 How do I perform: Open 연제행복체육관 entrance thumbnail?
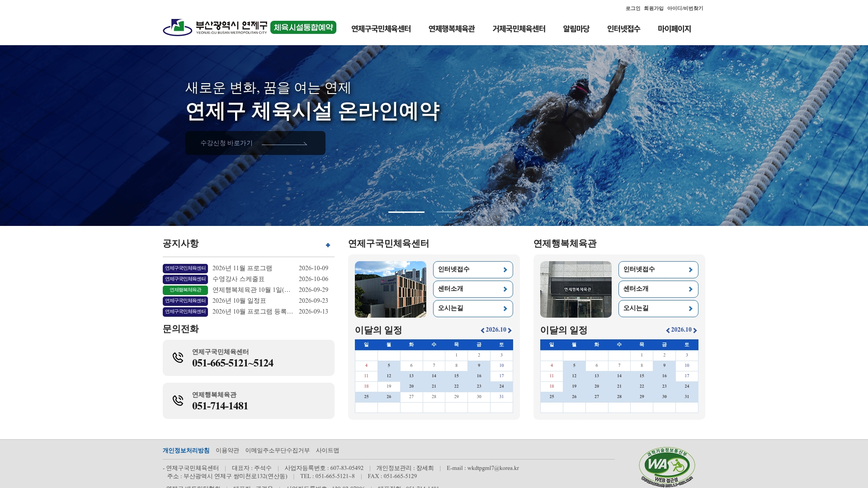(x=576, y=289)
